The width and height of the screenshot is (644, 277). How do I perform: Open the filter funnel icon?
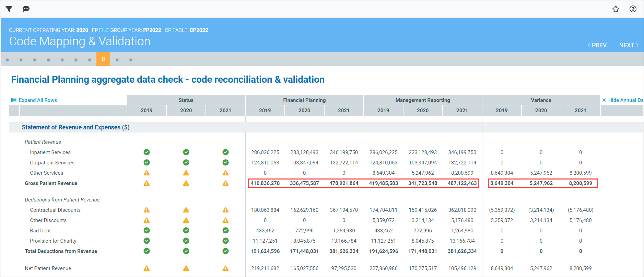click(9, 9)
